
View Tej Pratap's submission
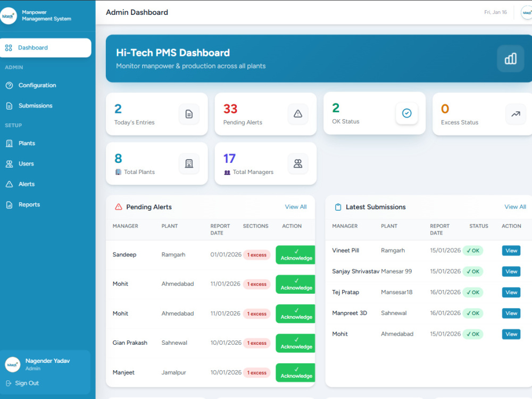click(511, 293)
